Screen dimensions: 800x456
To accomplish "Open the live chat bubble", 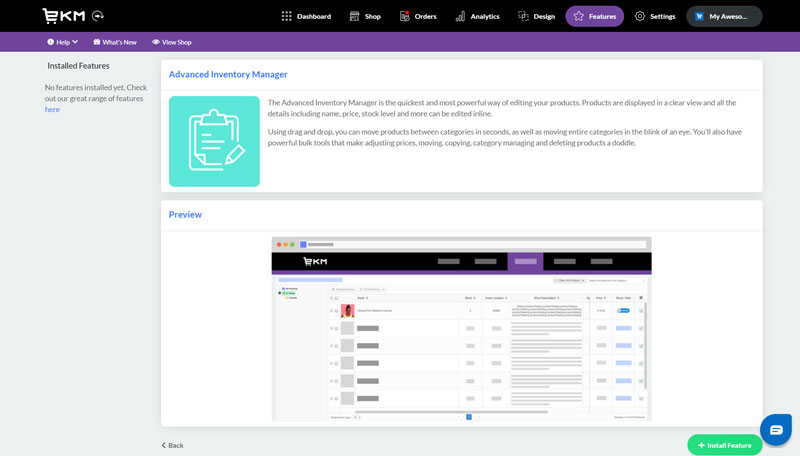I will [x=776, y=430].
